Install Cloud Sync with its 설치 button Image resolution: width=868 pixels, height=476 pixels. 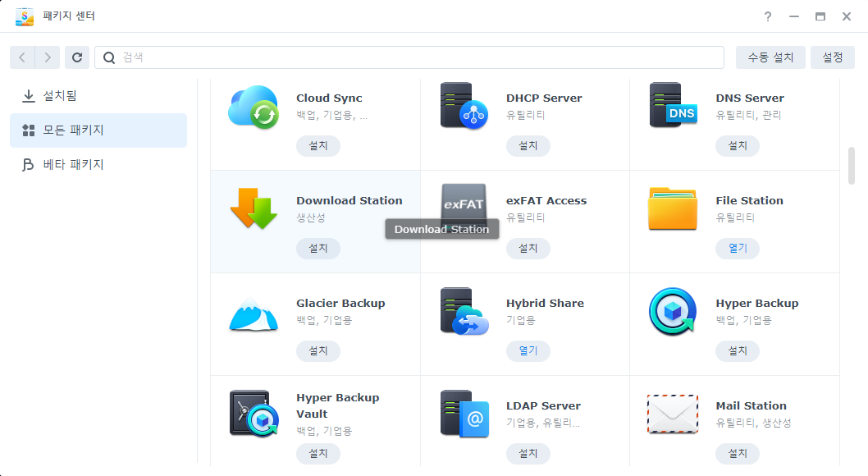coord(318,145)
